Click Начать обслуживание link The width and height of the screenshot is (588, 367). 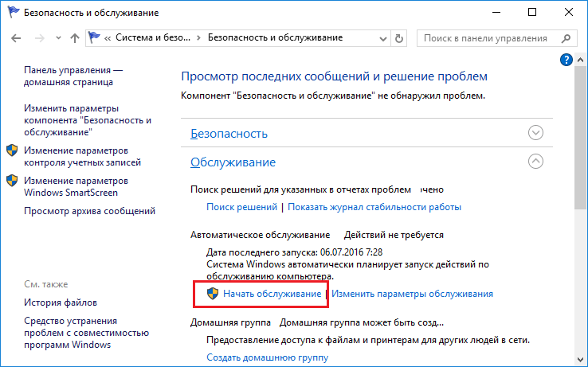point(272,294)
